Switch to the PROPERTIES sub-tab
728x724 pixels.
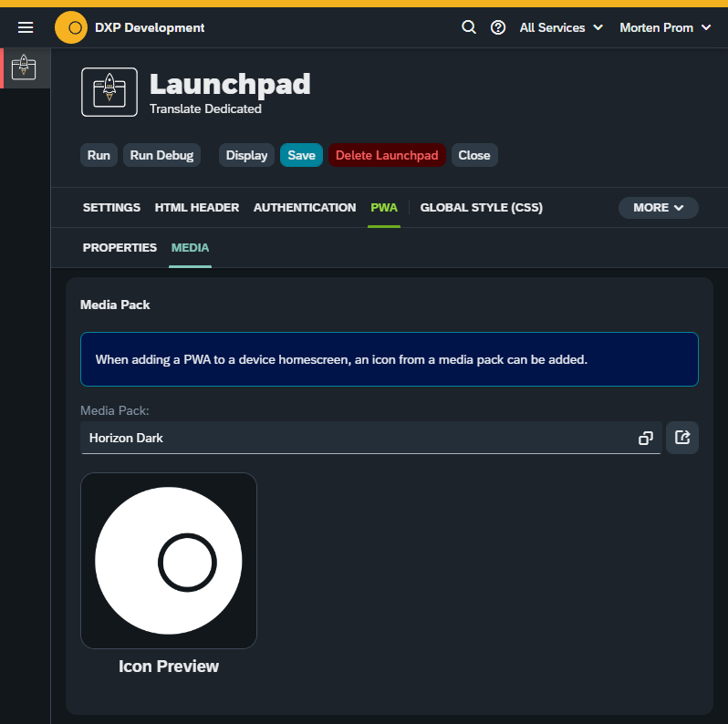[120, 248]
